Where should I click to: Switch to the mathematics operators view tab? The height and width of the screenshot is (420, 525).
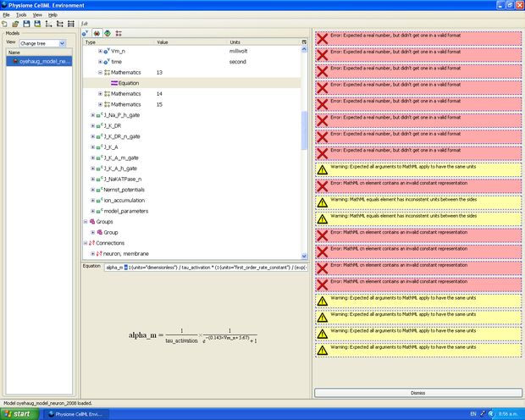click(119, 33)
